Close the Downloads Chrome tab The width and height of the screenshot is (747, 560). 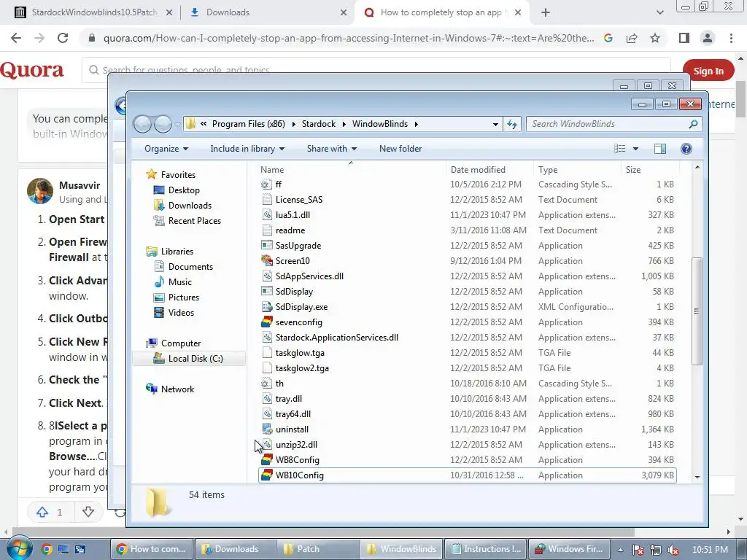pos(344,13)
